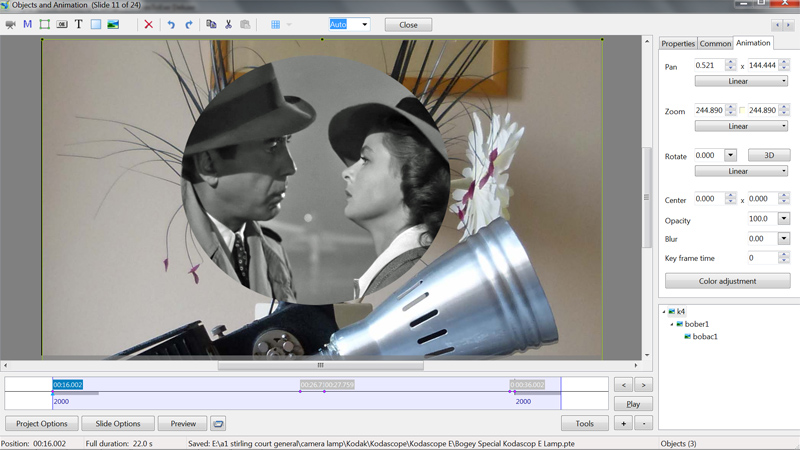This screenshot has width=800, height=450.
Task: Select the k4 object in the tree
Action: pyautogui.click(x=681, y=311)
